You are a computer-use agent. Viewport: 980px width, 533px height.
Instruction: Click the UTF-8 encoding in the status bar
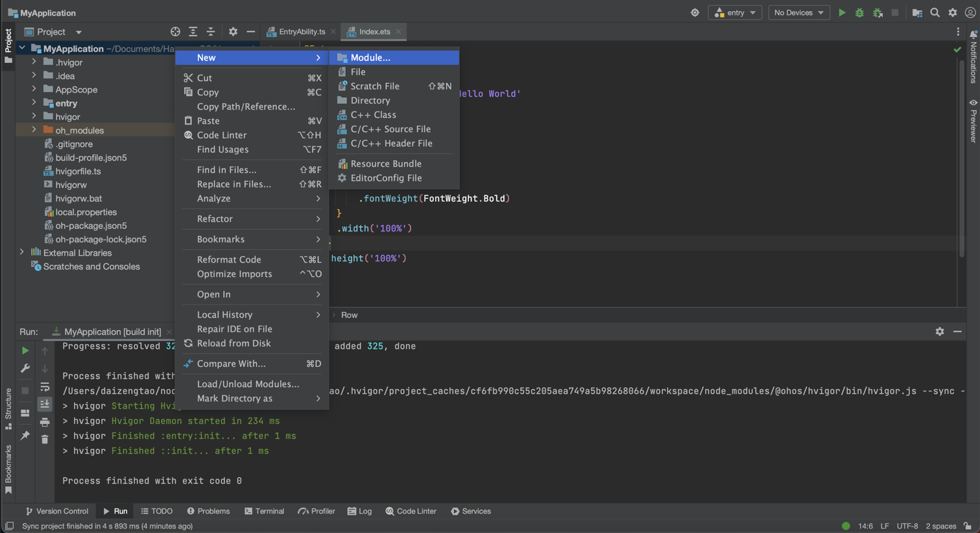pos(907,526)
